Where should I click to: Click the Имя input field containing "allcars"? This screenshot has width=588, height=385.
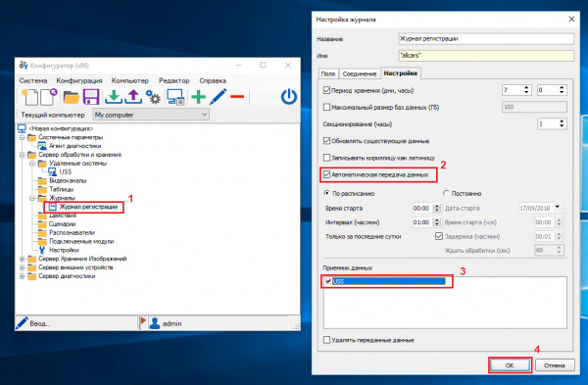(486, 56)
